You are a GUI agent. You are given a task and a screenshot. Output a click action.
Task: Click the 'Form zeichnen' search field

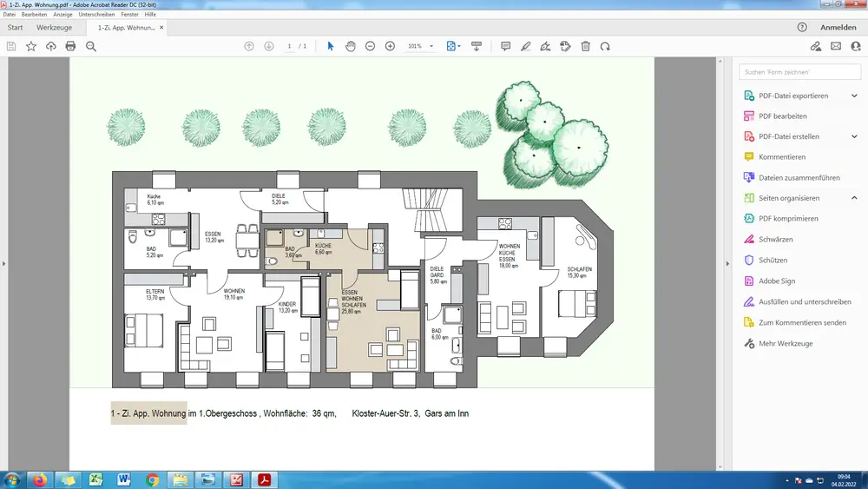click(x=787, y=72)
